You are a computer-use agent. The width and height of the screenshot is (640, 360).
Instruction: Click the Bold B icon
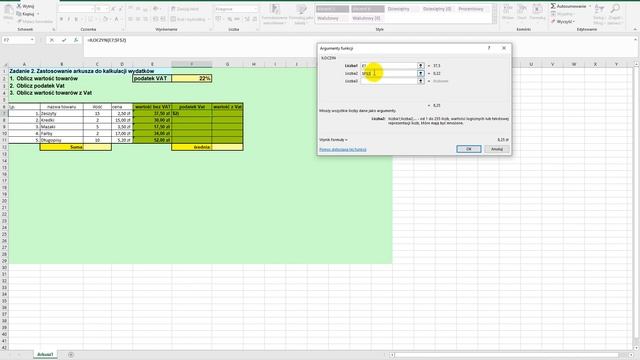[x=61, y=19]
